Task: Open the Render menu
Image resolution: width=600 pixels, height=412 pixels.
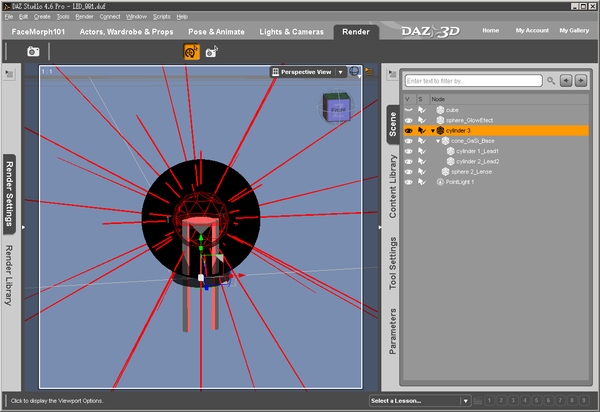Action: pos(84,17)
